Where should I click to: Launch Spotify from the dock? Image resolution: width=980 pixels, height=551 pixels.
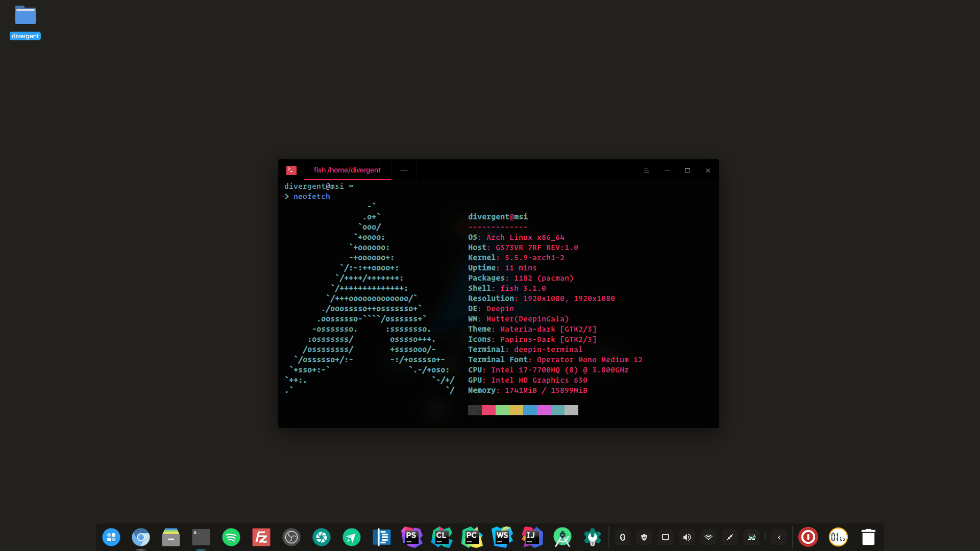(x=231, y=537)
